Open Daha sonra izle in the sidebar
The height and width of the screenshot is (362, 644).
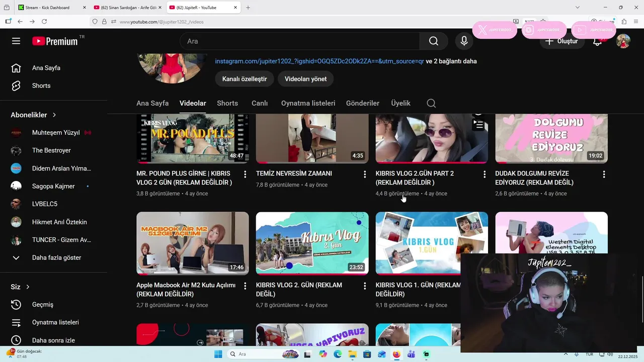[x=53, y=340]
